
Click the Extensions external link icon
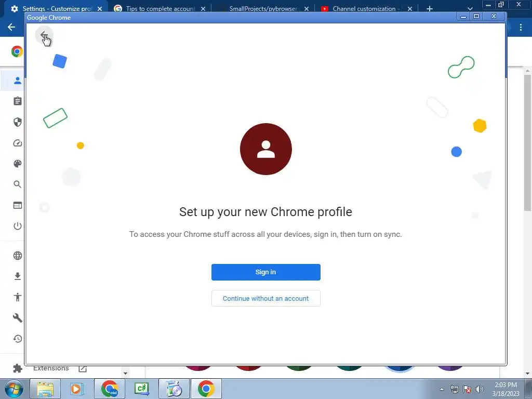83,368
